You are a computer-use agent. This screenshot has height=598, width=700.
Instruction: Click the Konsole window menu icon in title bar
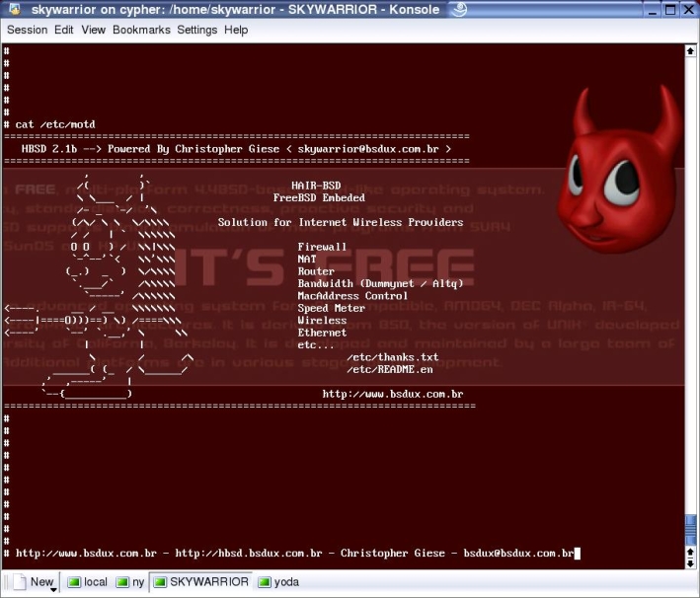[x=11, y=9]
